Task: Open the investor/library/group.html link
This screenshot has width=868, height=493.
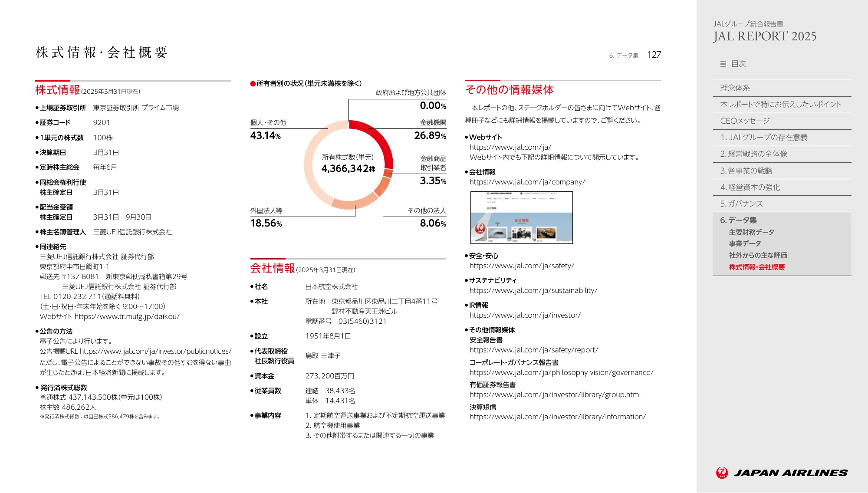Action: [x=555, y=395]
